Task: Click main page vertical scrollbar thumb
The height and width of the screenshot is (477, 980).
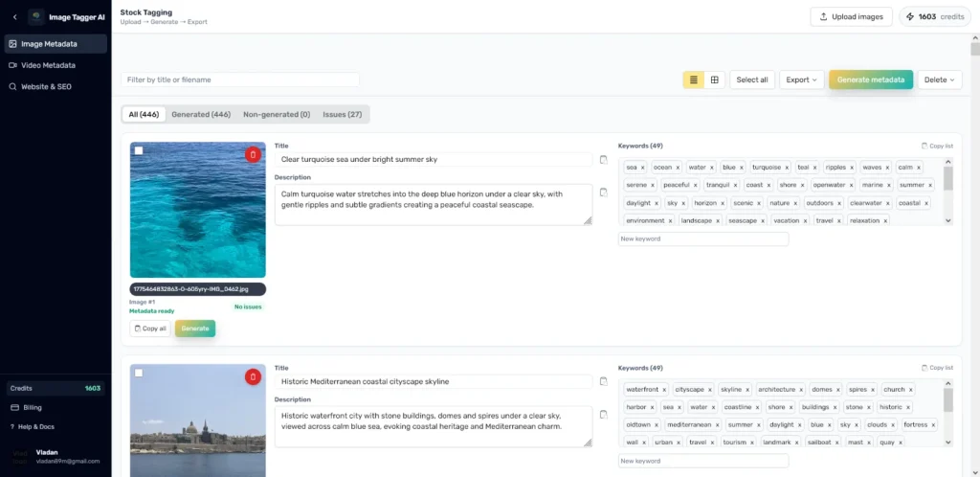Action: [x=975, y=49]
